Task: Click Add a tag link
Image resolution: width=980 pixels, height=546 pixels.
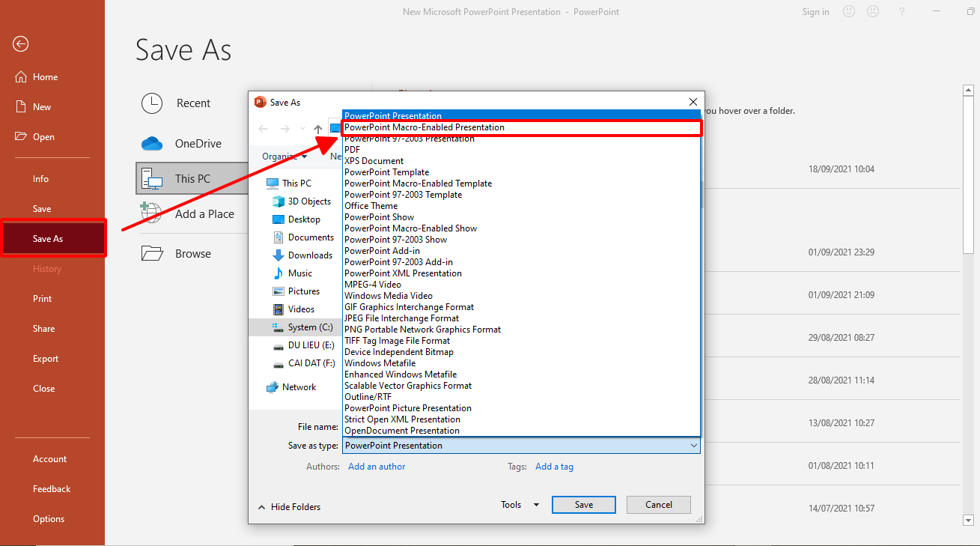Action: point(554,467)
